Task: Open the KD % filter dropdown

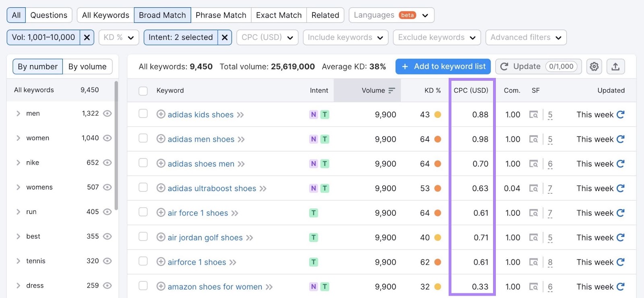Action: pyautogui.click(x=119, y=37)
